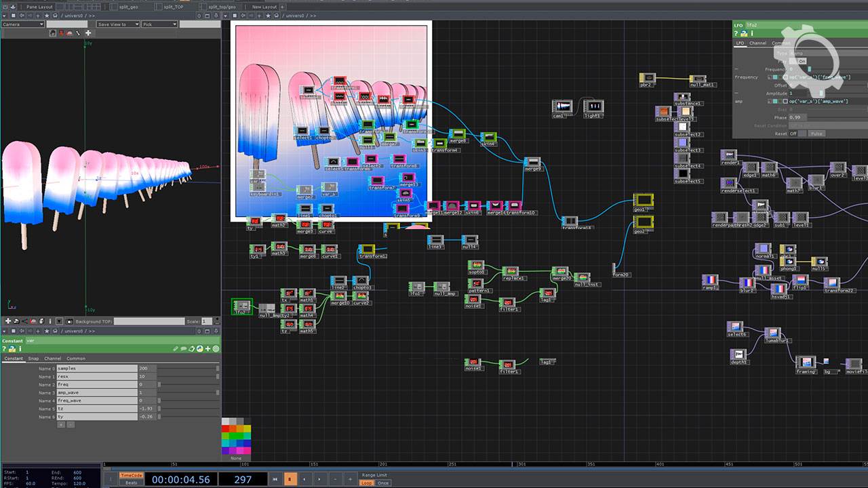
Task: Open the Channel tab in LFO parameters
Action: 757,43
